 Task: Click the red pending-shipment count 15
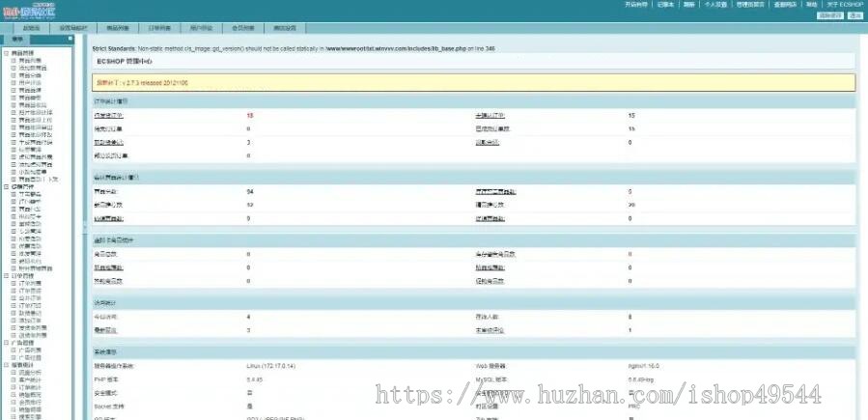click(250, 116)
